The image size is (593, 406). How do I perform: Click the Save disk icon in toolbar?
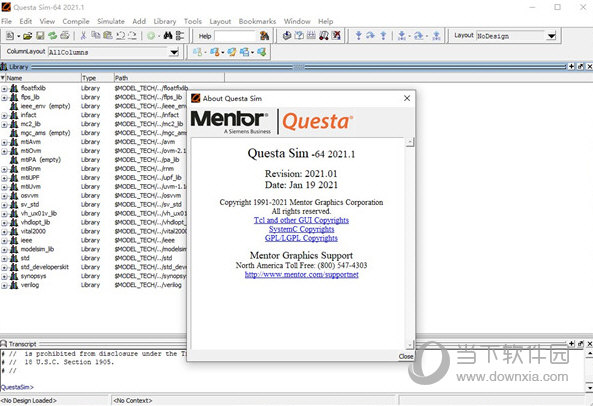(40, 36)
